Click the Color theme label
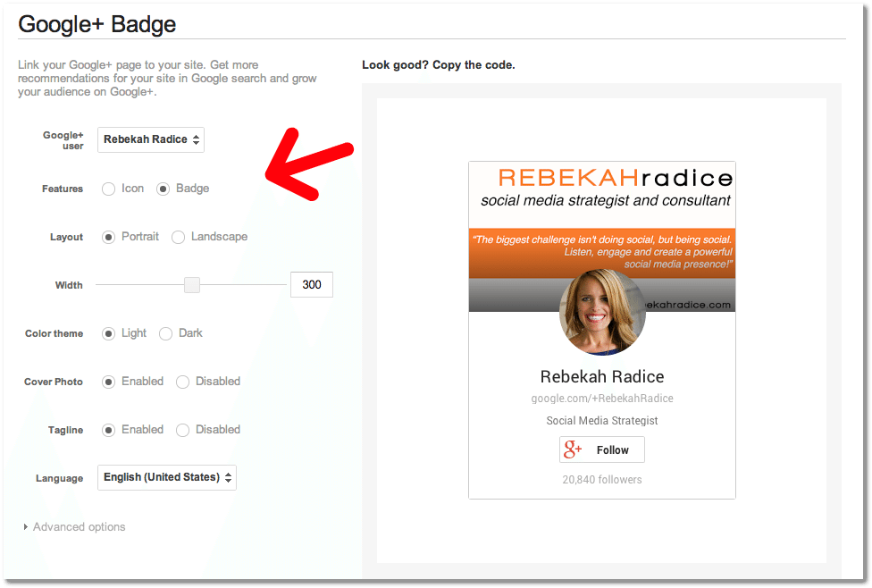 point(54,334)
